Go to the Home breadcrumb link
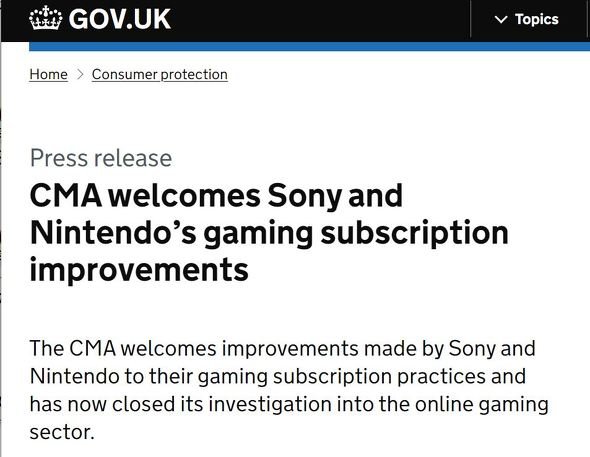The width and height of the screenshot is (590, 457). pyautogui.click(x=49, y=74)
